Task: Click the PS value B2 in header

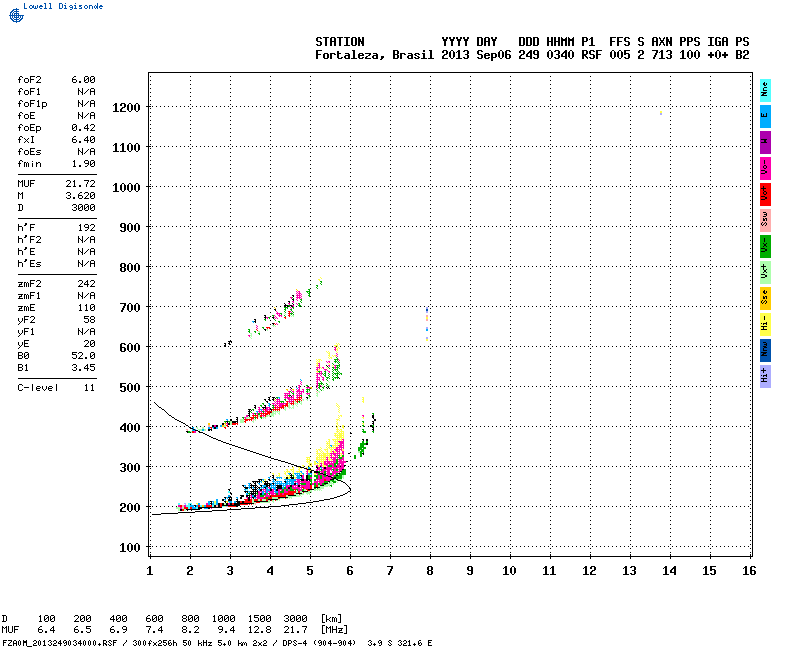Action: [x=742, y=55]
